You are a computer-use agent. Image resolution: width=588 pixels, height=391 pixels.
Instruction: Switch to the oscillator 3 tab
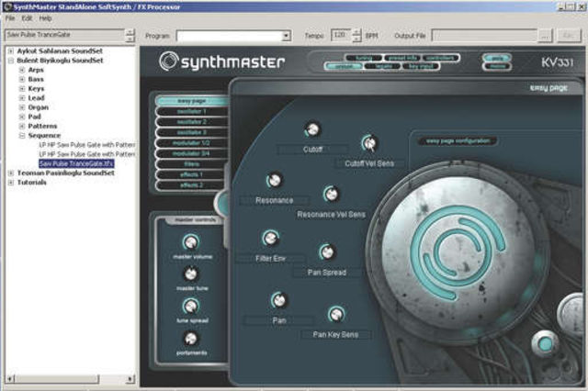tap(192, 132)
